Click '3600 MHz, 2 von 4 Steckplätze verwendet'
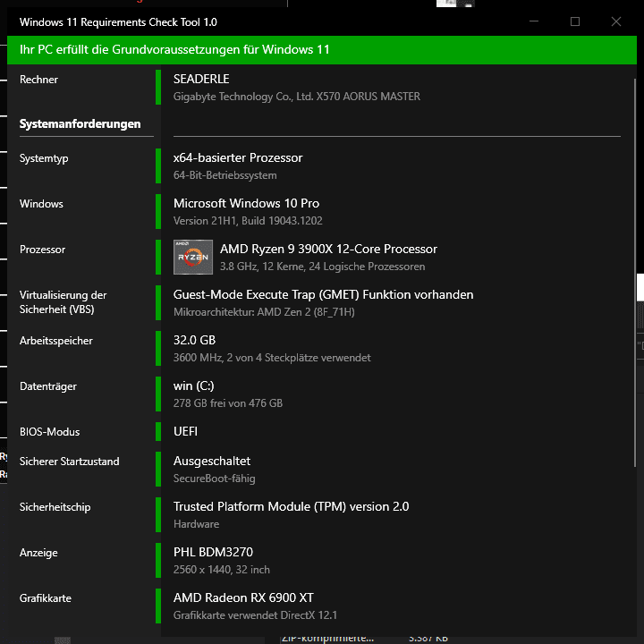Screen dimensions: 644x644 [272, 358]
